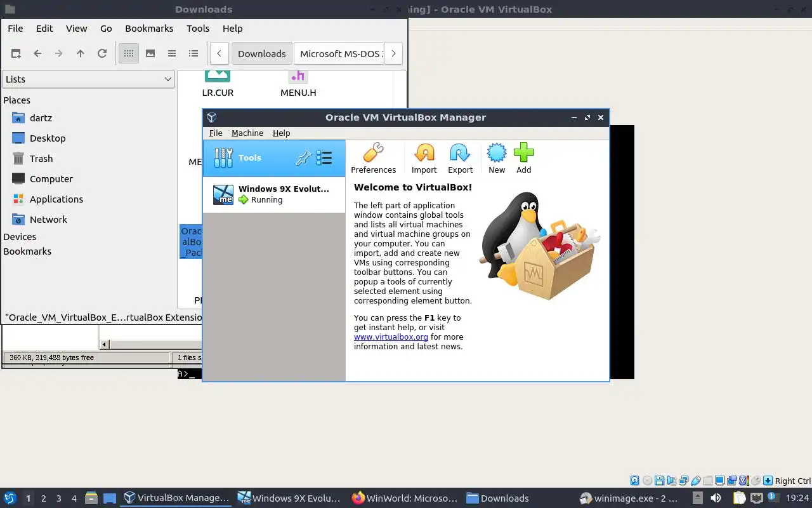Viewport: 812px width, 508px height.
Task: Click the Downloads path button
Action: 261,54
